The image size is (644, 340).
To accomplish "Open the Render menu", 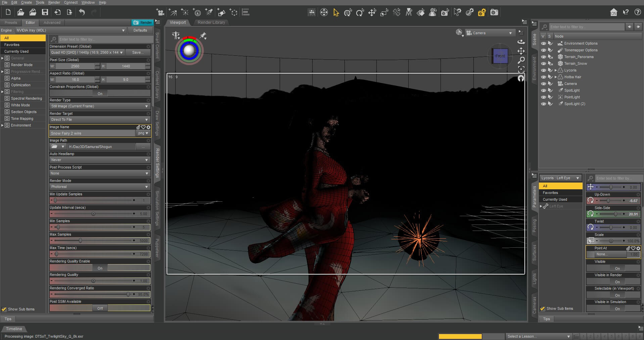I will tap(54, 2).
